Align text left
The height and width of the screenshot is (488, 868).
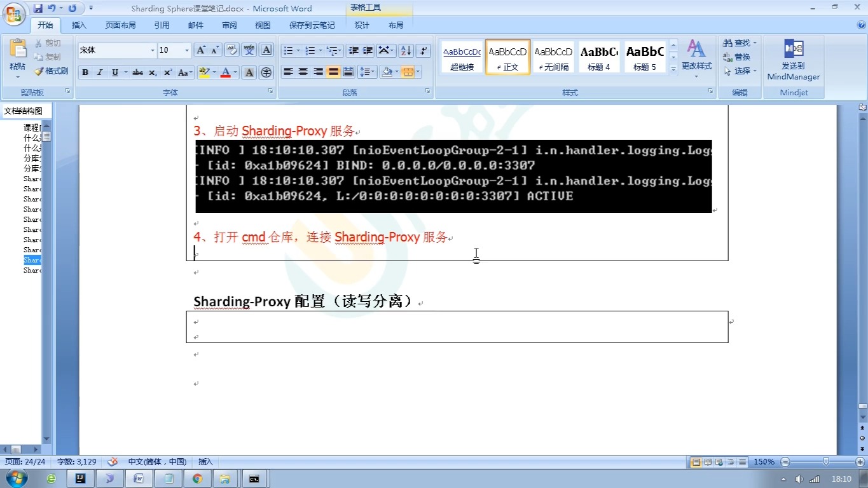pos(288,72)
